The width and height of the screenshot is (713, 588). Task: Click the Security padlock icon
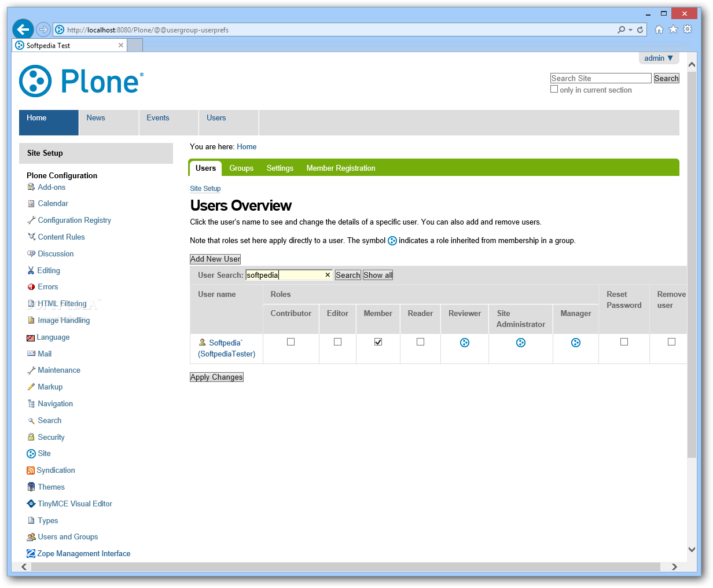(x=31, y=437)
